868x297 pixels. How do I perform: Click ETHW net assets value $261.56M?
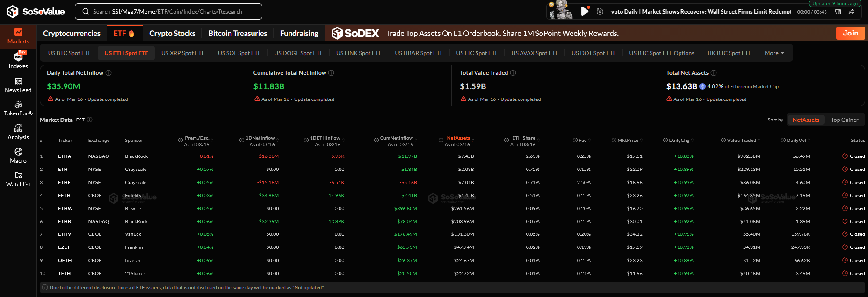point(462,208)
